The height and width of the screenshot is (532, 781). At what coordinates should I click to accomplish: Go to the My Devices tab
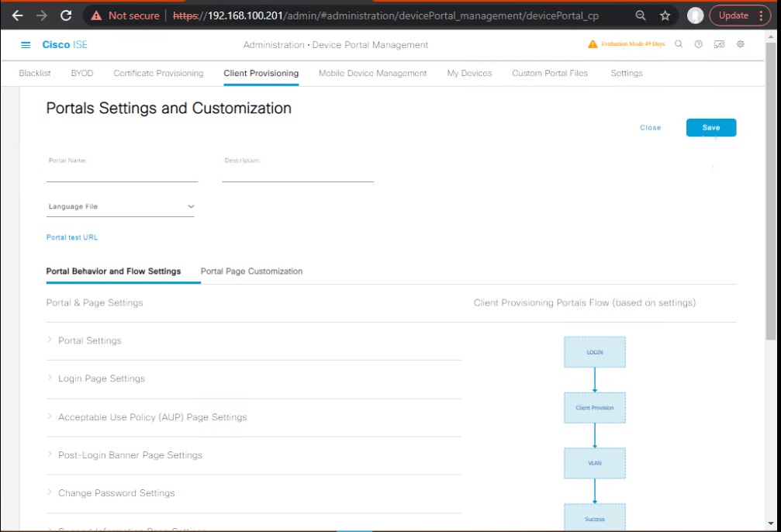click(469, 73)
